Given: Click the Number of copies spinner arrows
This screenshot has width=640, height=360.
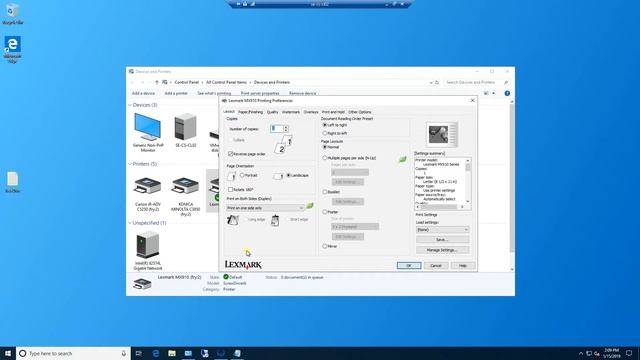Looking at the screenshot, I should (x=286, y=129).
